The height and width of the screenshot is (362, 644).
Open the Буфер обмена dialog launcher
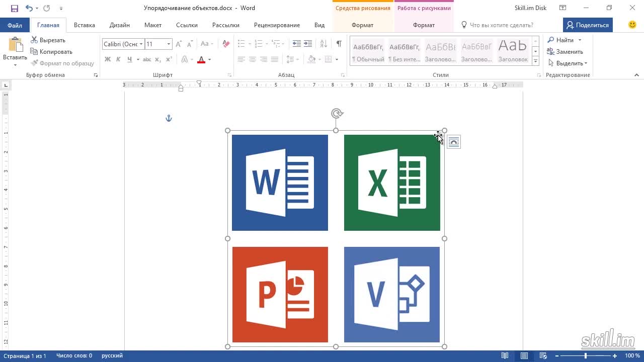tap(96, 75)
